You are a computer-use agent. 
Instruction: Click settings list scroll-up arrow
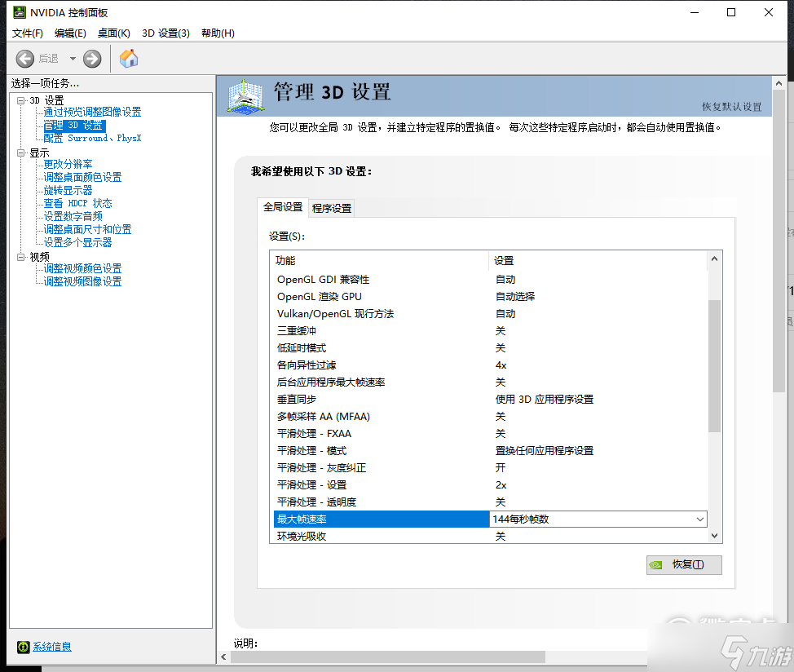714,259
